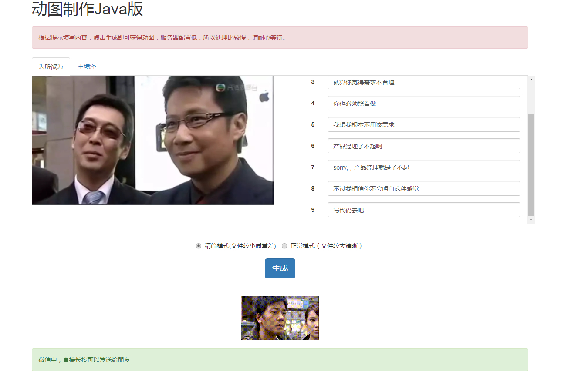
Task: Click the label 精简模式(文件较小质量差)
Action: pos(240,246)
